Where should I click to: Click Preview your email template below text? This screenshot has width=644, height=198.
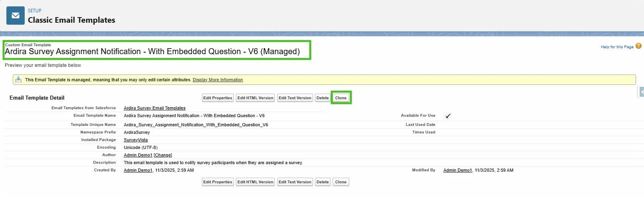point(43,65)
